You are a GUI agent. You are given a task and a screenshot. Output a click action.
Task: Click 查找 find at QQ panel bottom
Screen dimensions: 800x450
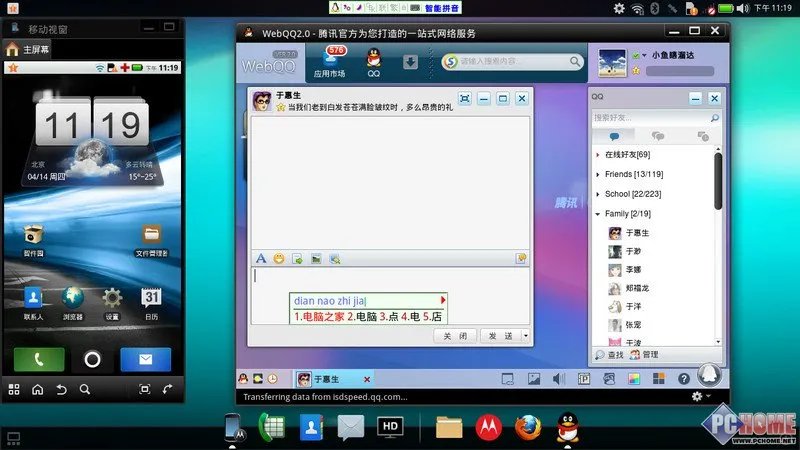pyautogui.click(x=610, y=355)
